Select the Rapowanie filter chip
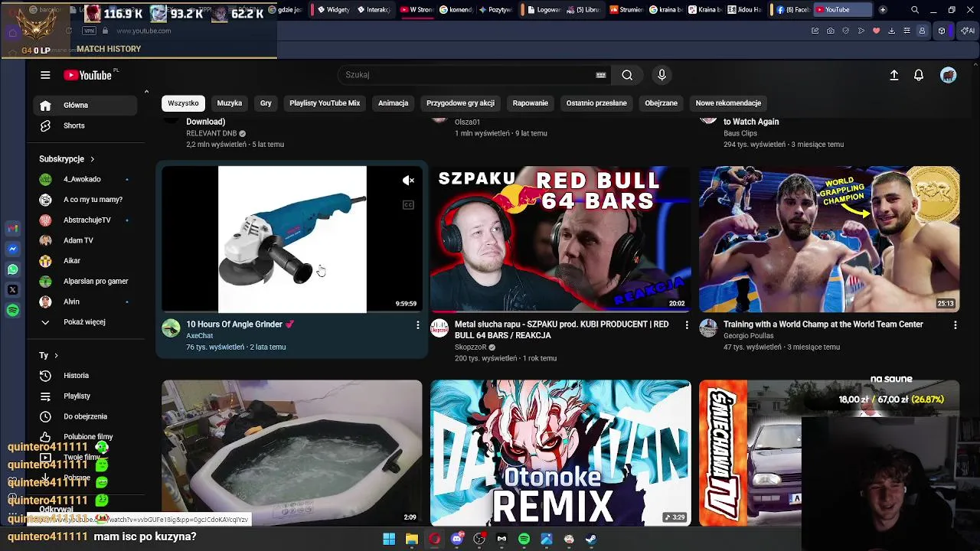The height and width of the screenshot is (551, 980). point(531,103)
